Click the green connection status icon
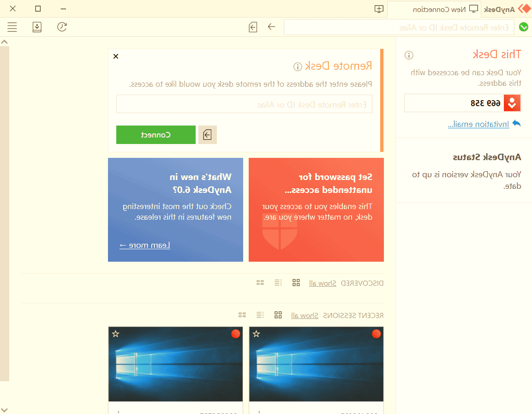Screen dimensions: 532x414 click(524, 27)
